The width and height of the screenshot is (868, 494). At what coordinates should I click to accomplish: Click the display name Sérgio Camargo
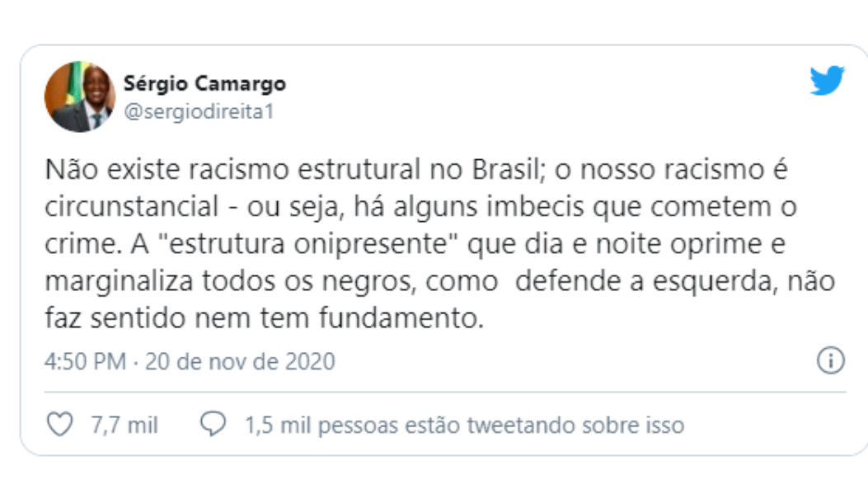[x=204, y=83]
